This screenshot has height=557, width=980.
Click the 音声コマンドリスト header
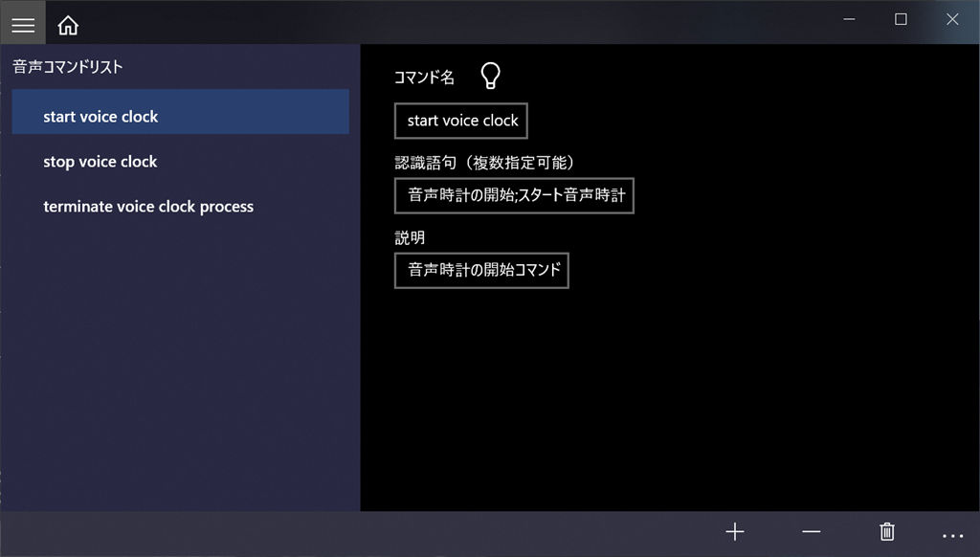[x=68, y=67]
